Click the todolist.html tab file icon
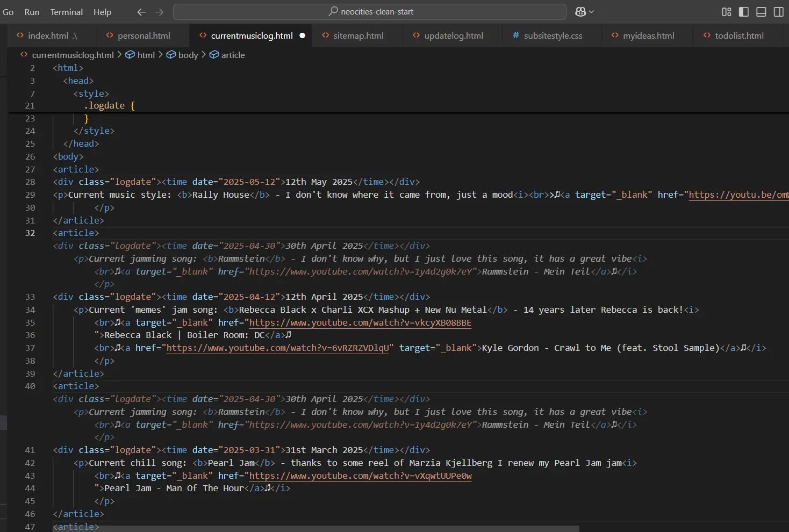789x532 pixels. (x=707, y=35)
